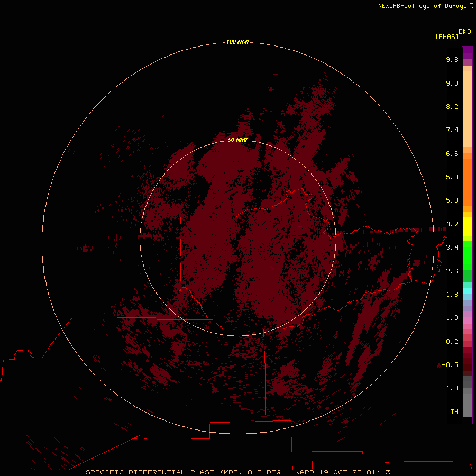Click the 01:13 timestamp in caption

[378, 472]
